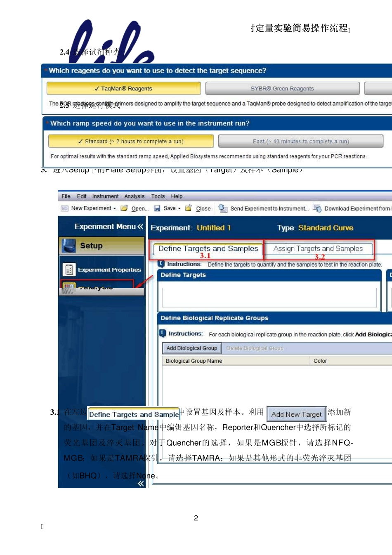The image size is (392, 555).
Task: Open the Instrument menu
Action: [x=105, y=196]
